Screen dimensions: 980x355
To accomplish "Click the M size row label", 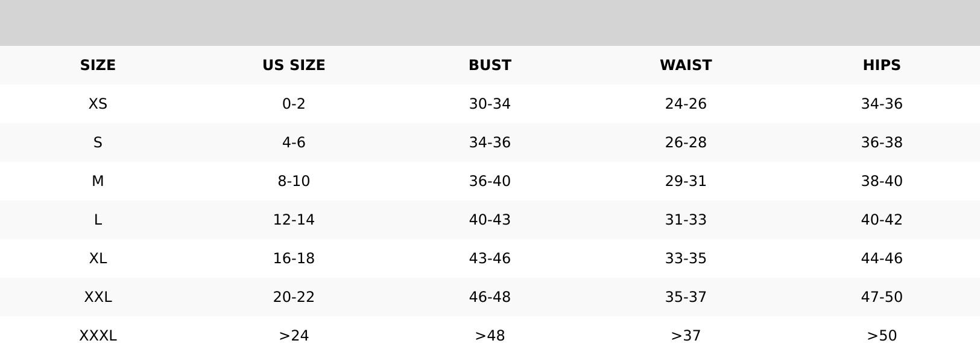I will click(x=98, y=181).
